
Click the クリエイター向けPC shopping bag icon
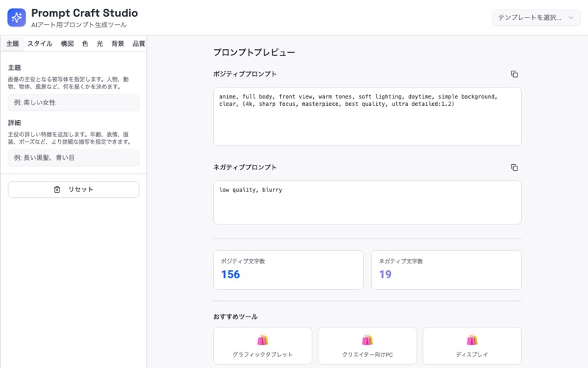(x=367, y=340)
